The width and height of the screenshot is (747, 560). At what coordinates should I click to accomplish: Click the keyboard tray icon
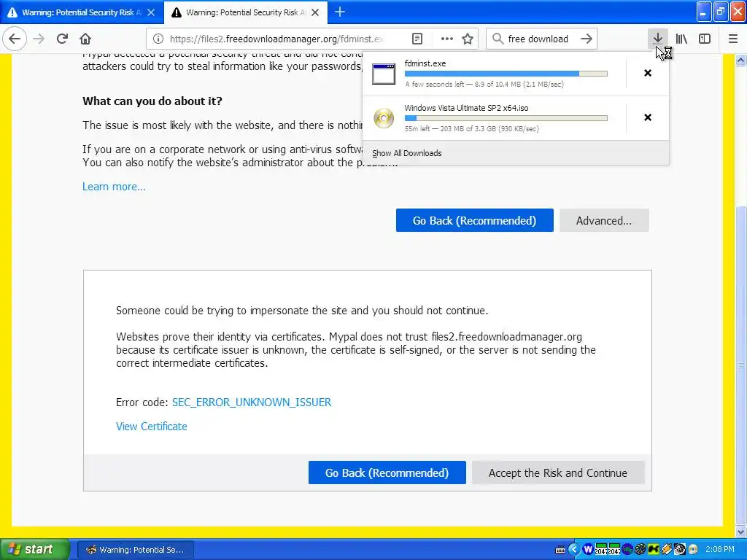(x=560, y=550)
